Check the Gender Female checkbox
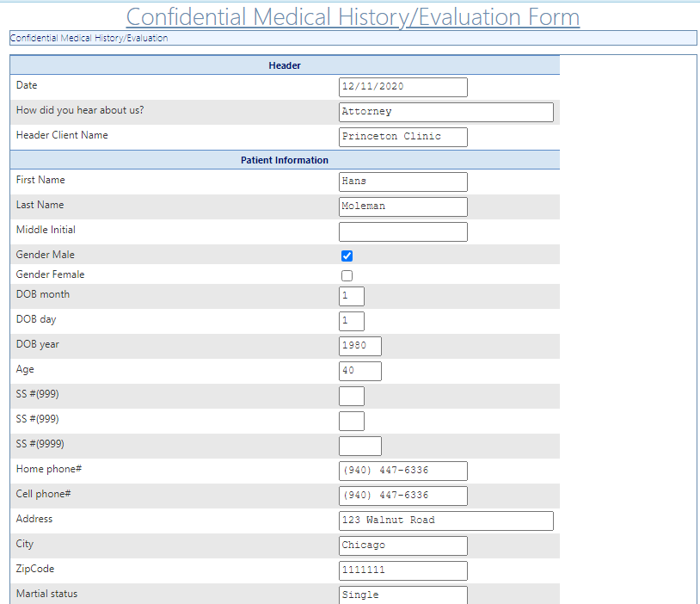This screenshot has height=604, width=700. (x=347, y=274)
